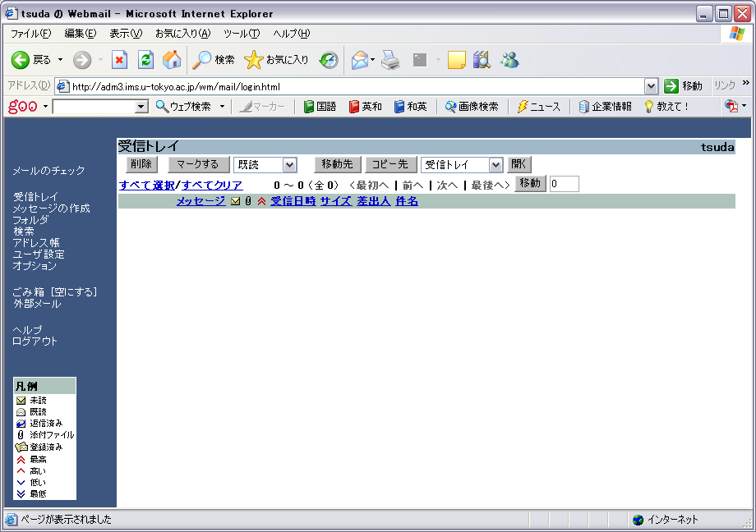Click the page number input field

pos(564,184)
